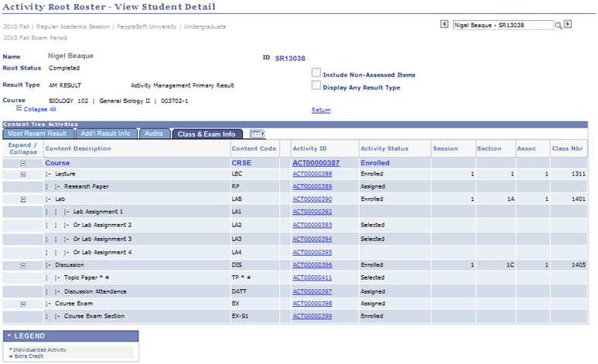This screenshot has width=598, height=364.
Task: Click the Session column header
Action: (x=446, y=148)
